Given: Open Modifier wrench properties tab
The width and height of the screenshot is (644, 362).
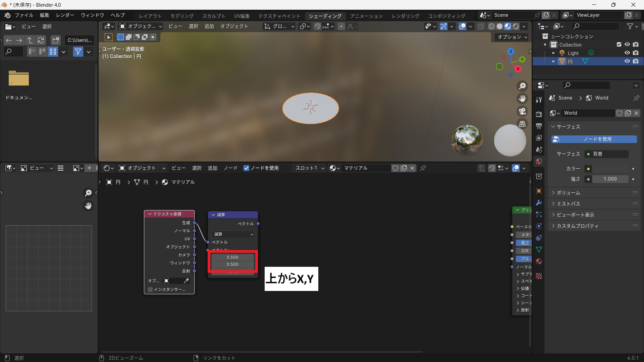Looking at the screenshot, I should (x=539, y=203).
